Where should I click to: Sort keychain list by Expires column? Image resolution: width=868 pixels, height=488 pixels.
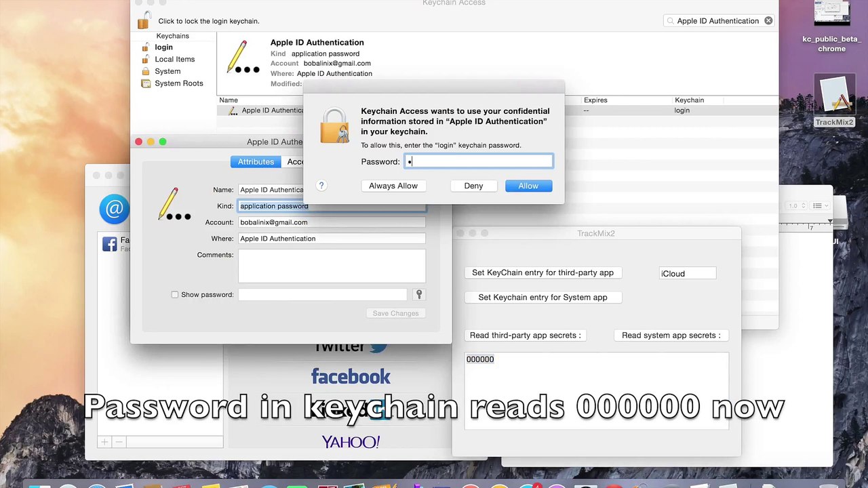(595, 100)
